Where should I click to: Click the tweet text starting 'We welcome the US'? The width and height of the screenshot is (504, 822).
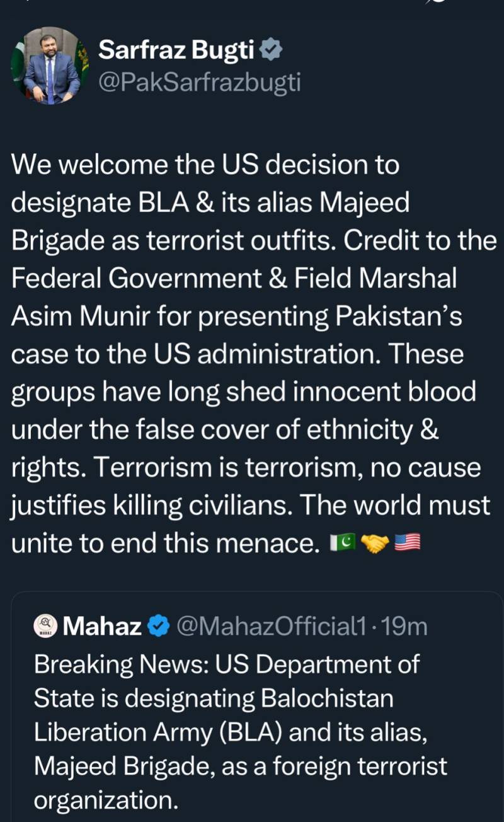tap(254, 354)
